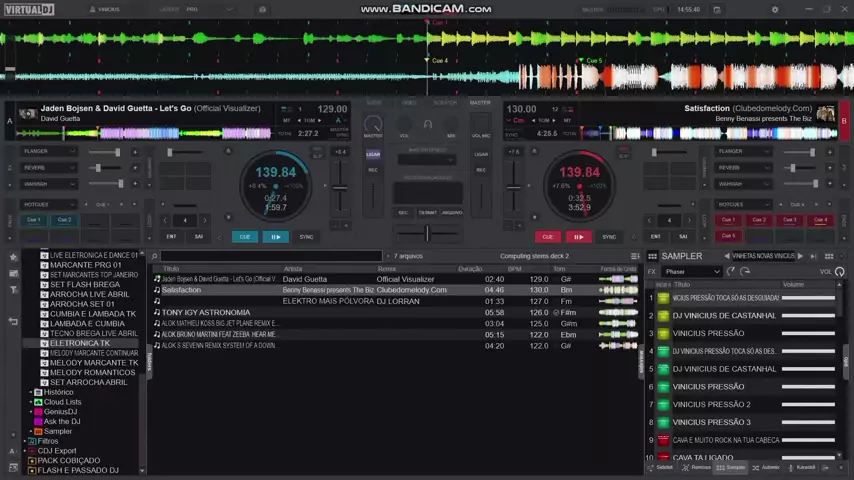The image size is (854, 480).
Task: Click the sampler redo curved arrow icon
Action: click(x=745, y=271)
